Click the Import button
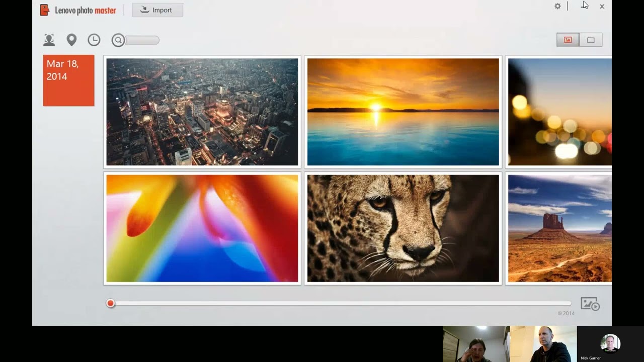The width and height of the screenshot is (644, 362). pos(157,10)
